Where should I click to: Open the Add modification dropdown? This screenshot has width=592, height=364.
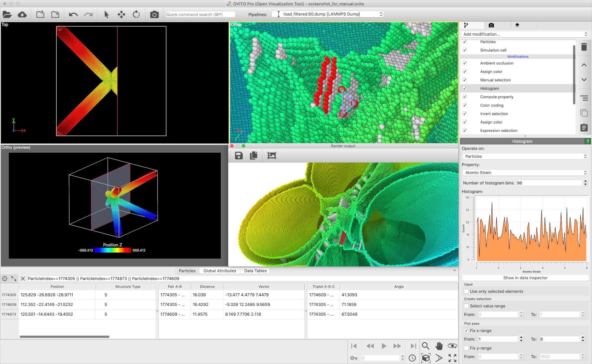pos(525,34)
